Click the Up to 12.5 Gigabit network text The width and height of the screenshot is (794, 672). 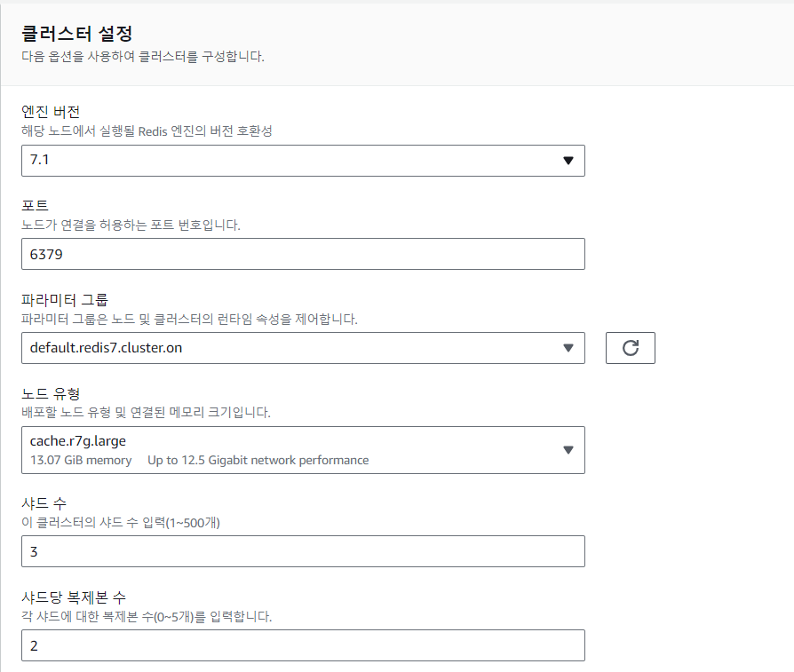pyautogui.click(x=258, y=460)
